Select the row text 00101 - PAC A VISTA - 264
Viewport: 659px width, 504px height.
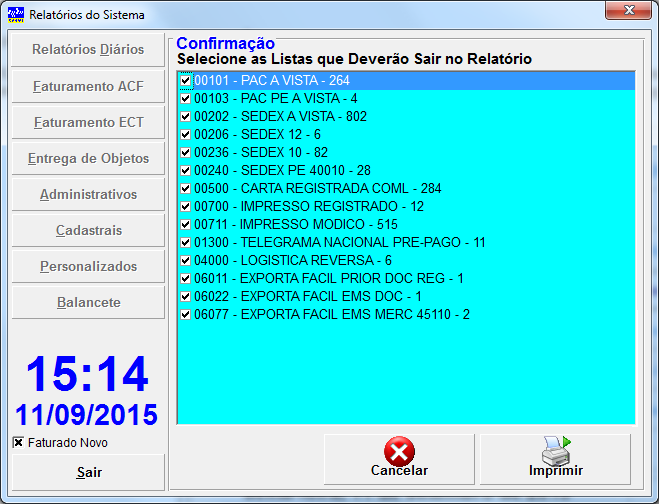(x=272, y=80)
